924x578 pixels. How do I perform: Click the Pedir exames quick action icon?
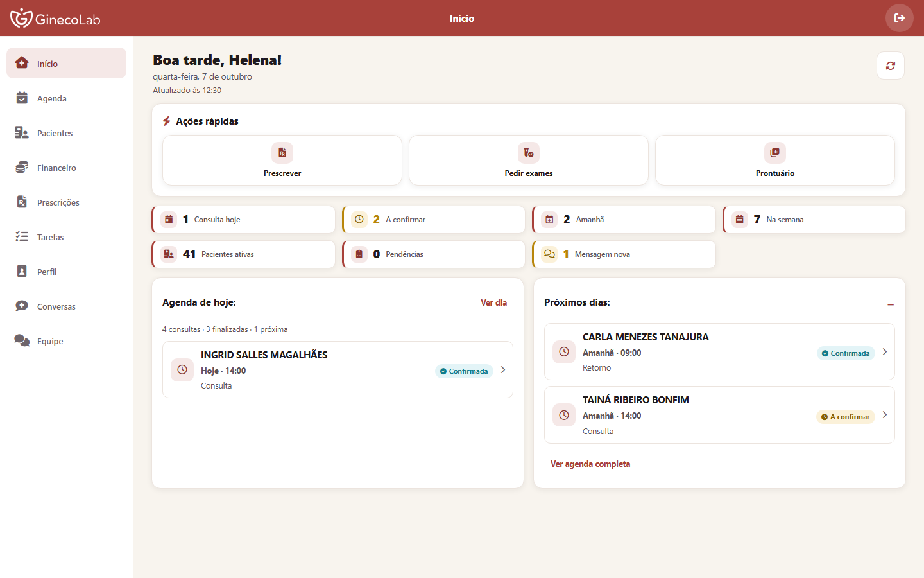pyautogui.click(x=529, y=153)
